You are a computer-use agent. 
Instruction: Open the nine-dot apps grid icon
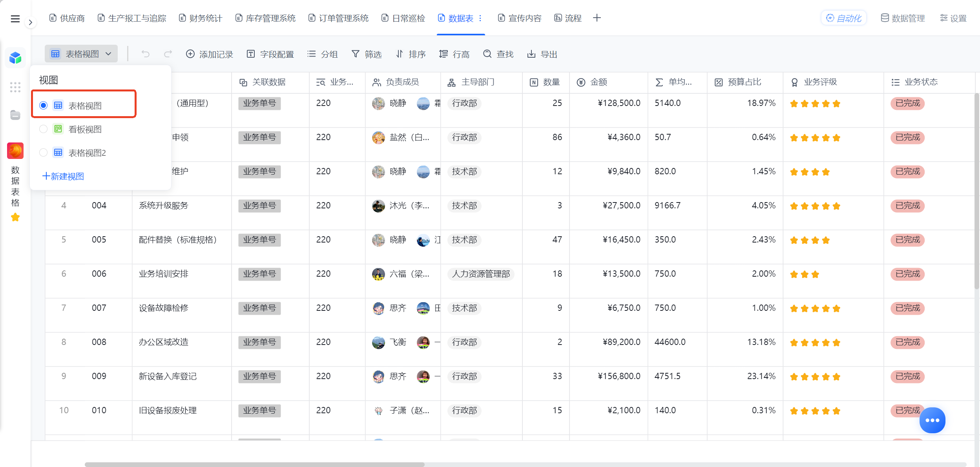tap(15, 87)
